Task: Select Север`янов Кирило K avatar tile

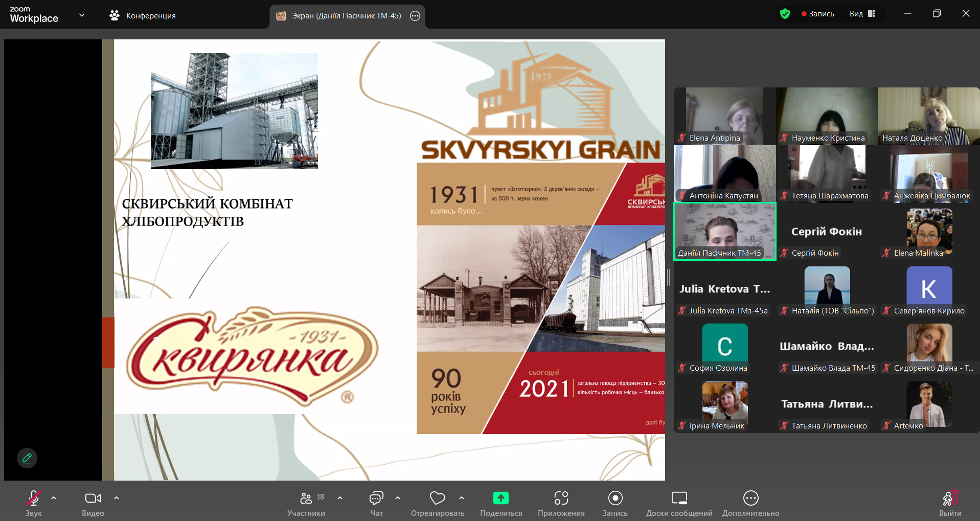Action: click(929, 289)
